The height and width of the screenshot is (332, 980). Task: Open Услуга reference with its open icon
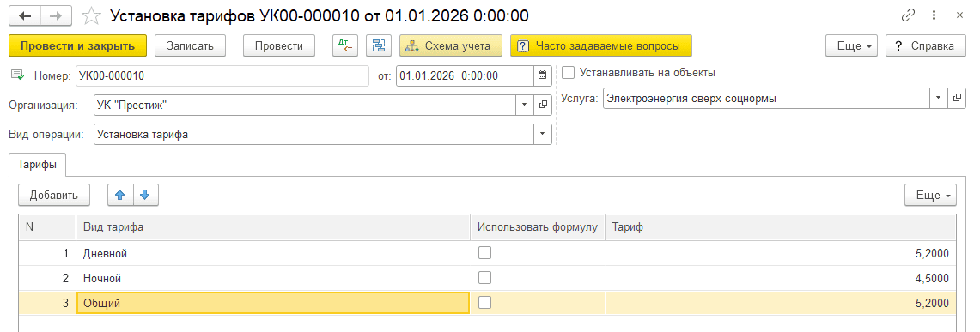coord(956,98)
